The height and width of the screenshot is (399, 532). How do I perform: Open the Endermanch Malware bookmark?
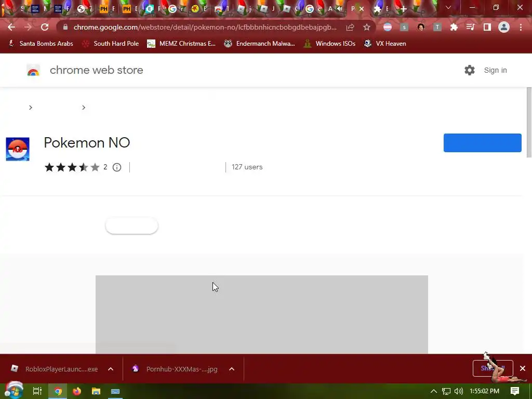point(260,44)
